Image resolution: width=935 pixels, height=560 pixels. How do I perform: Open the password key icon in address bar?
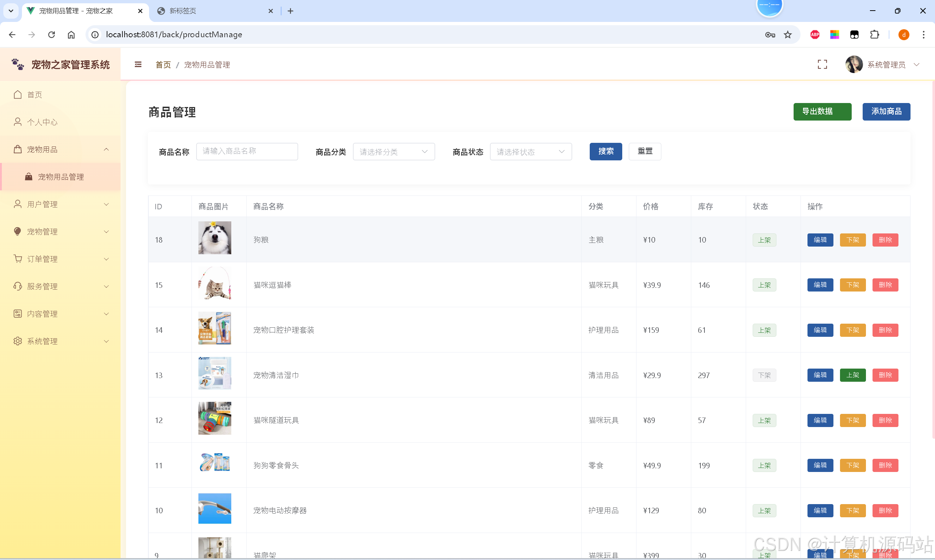(x=770, y=35)
